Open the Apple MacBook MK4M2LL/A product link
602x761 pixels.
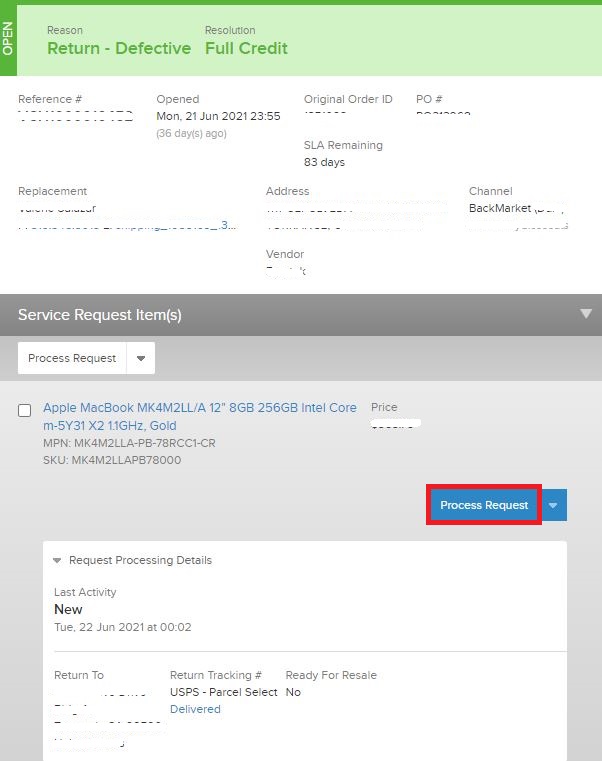click(x=200, y=416)
